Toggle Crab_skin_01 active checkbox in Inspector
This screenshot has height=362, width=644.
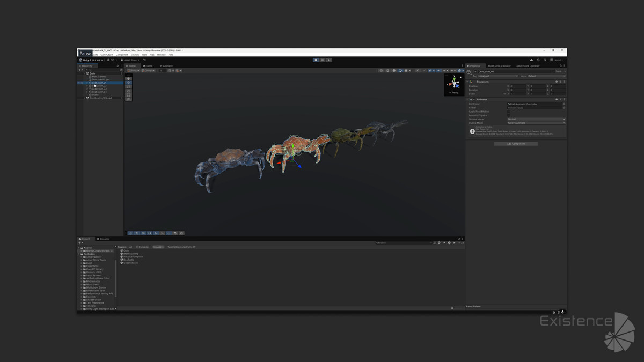click(x=475, y=71)
